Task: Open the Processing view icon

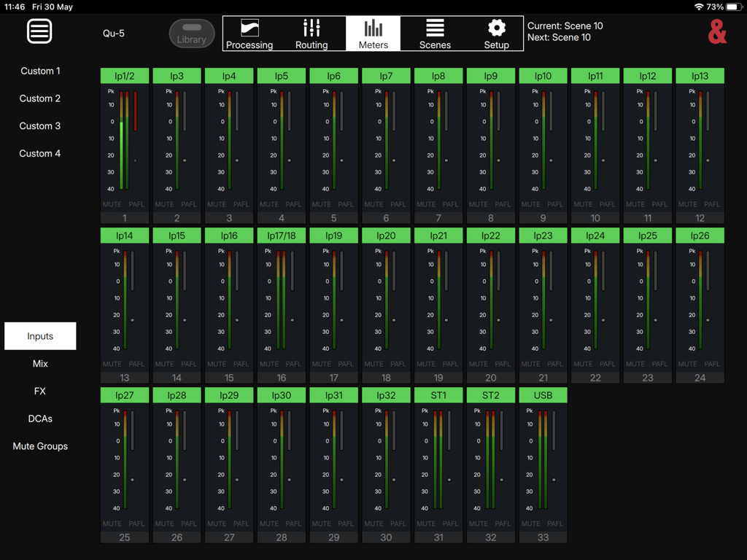Action: pyautogui.click(x=249, y=33)
